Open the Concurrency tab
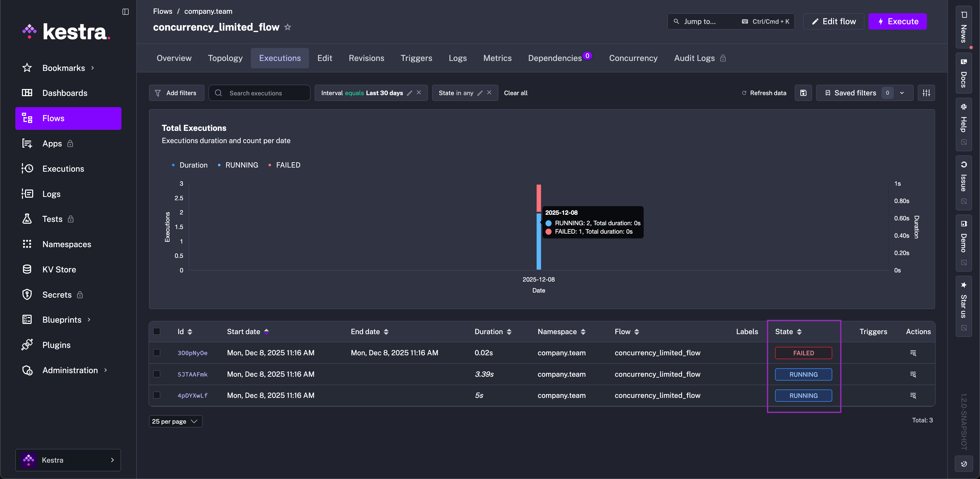Screen dimensions: 980x479 click(x=633, y=58)
